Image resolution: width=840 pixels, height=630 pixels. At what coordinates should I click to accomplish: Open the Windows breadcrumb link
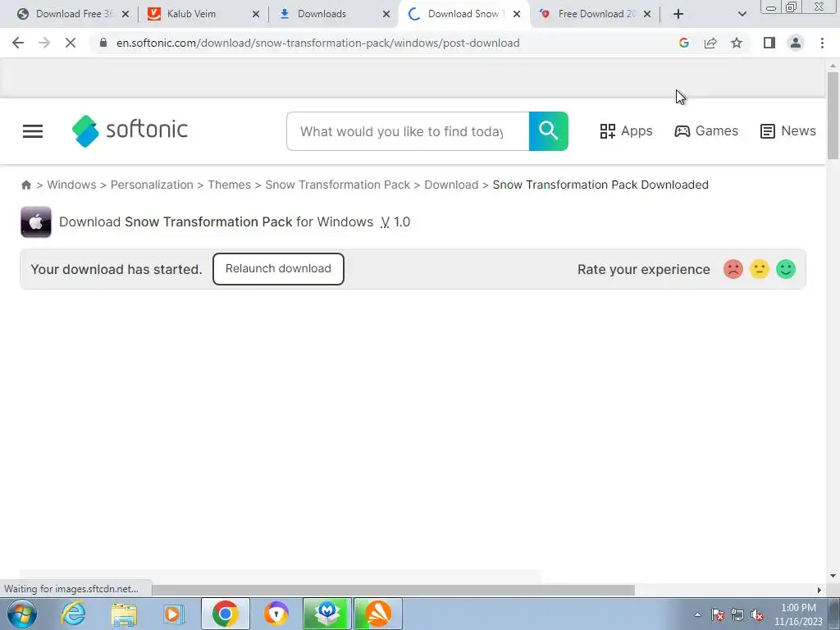(72, 185)
